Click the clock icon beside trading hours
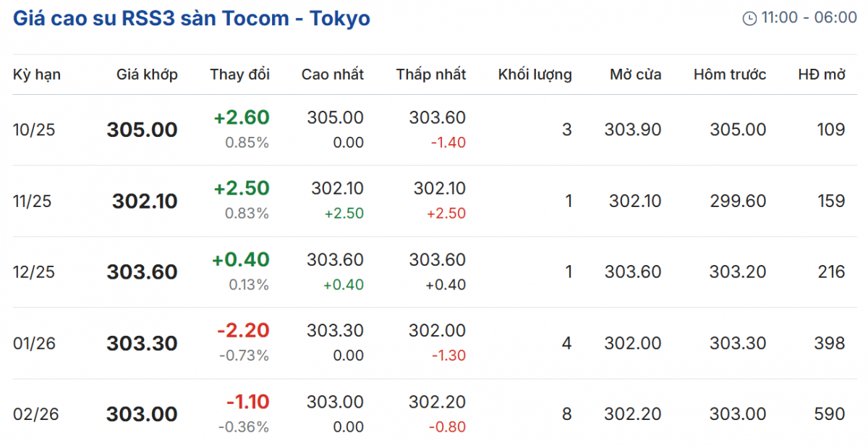868x446 pixels. [x=749, y=18]
